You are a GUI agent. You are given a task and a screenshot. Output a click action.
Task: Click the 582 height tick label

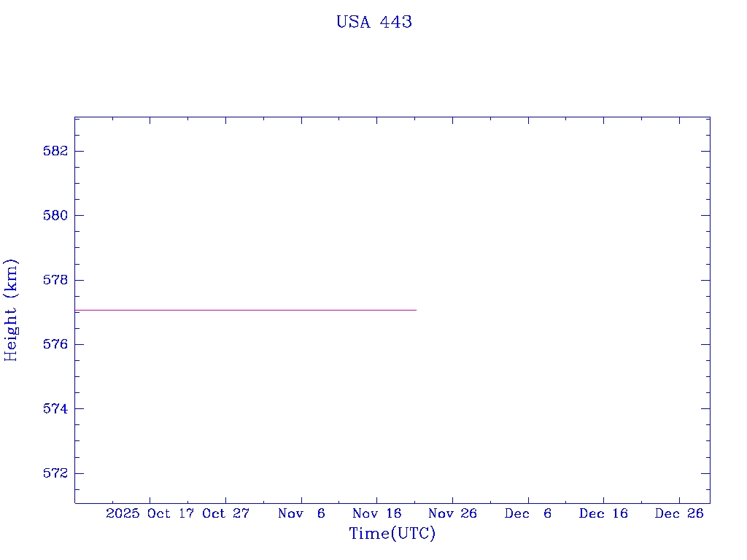55,151
